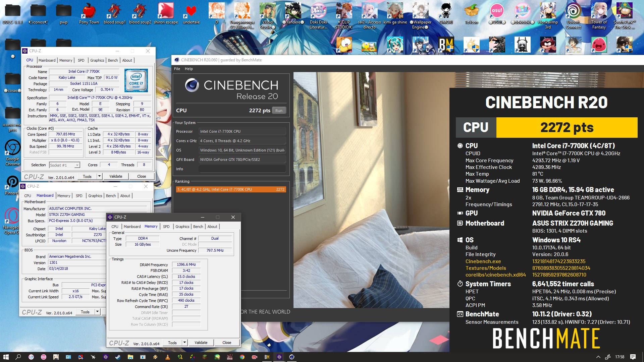Click the yellow 2272 pts score banner
This screenshot has width=644, height=362.
[x=567, y=127]
